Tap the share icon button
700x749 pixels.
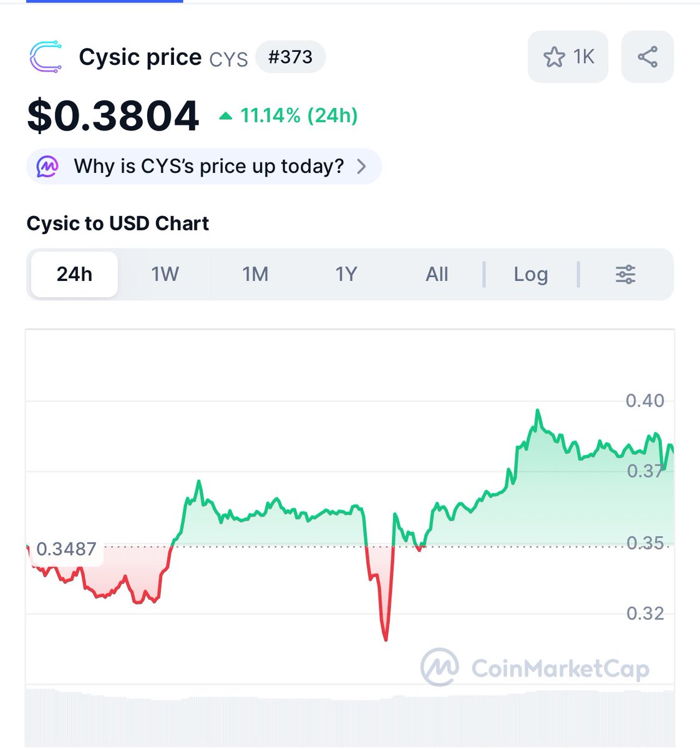point(647,57)
